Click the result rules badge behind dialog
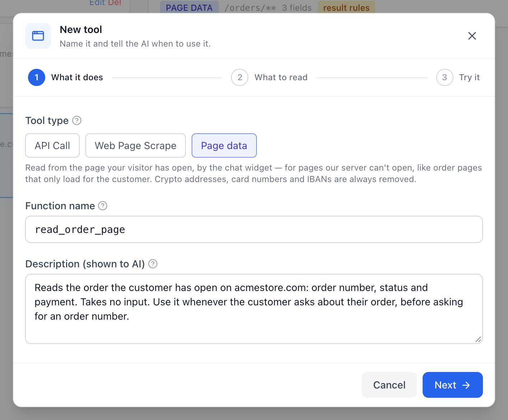The image size is (508, 420). point(347,8)
